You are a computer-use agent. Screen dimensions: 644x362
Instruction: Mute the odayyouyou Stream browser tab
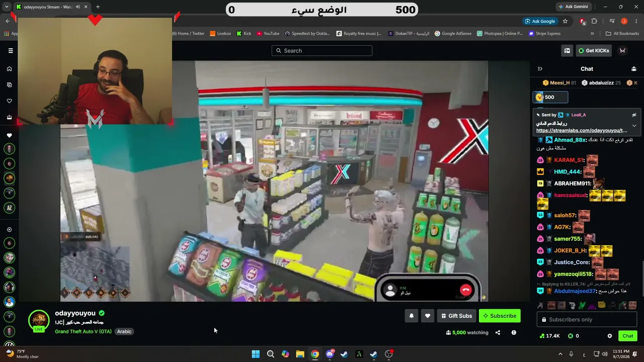[77, 7]
